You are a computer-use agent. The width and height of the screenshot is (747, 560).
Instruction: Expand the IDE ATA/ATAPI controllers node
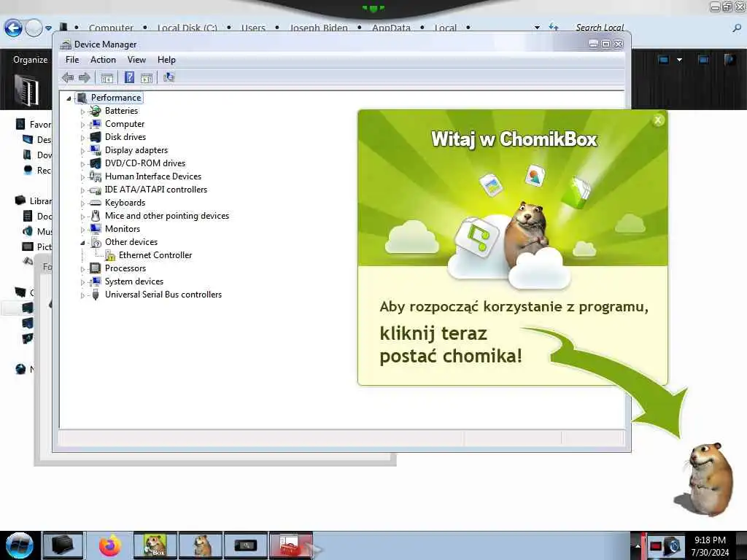pos(82,190)
